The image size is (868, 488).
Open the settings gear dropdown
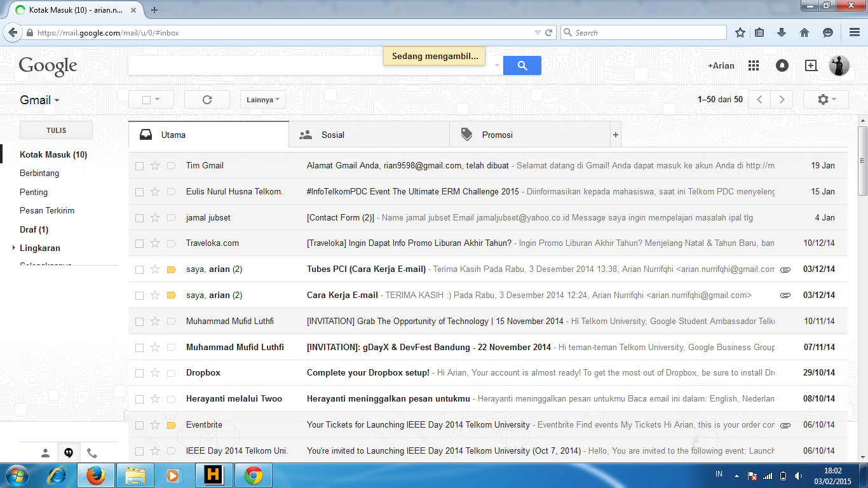825,100
